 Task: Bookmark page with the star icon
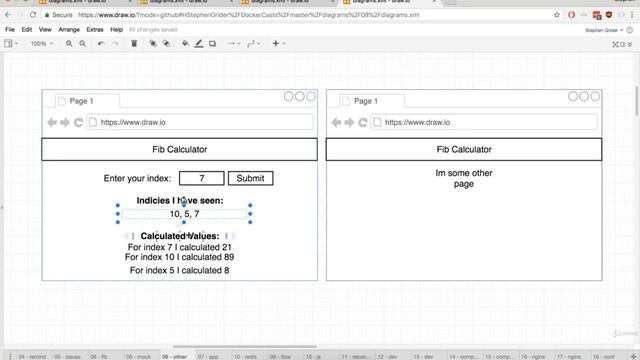(557, 15)
